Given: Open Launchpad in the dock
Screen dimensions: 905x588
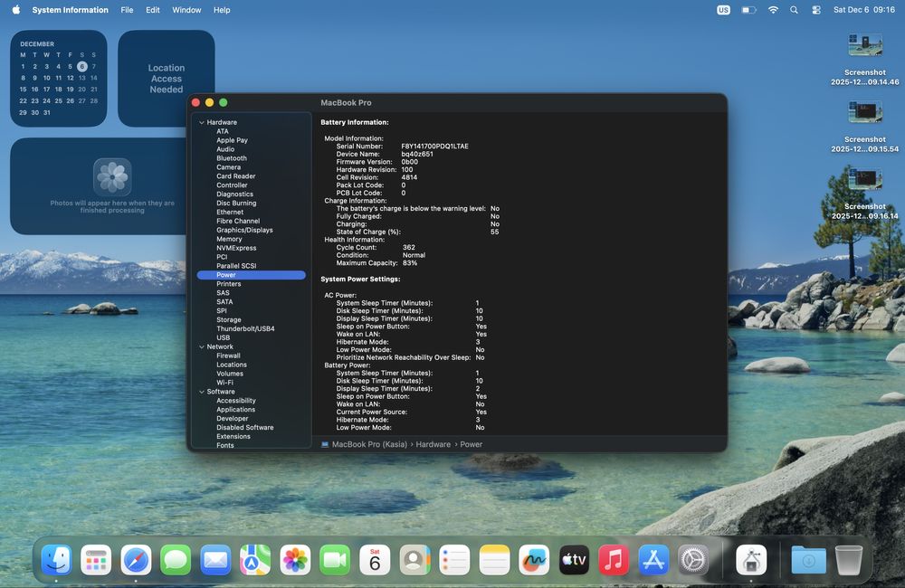Looking at the screenshot, I should pos(96,560).
